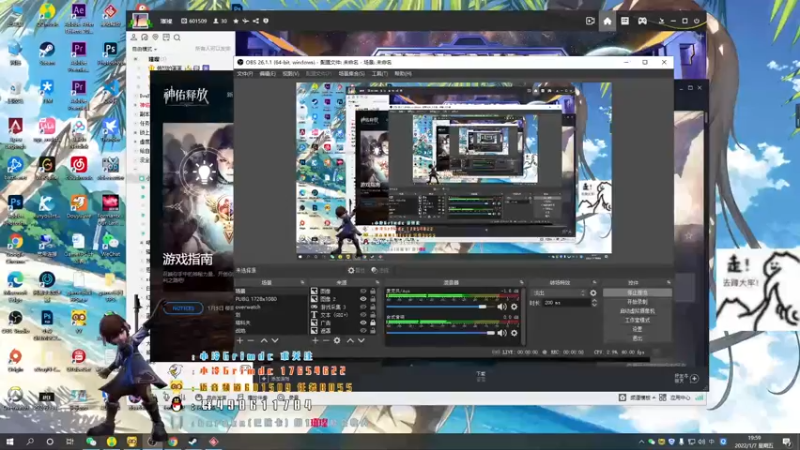Mute the 麦克风/Aux speaker icon

coord(502,307)
